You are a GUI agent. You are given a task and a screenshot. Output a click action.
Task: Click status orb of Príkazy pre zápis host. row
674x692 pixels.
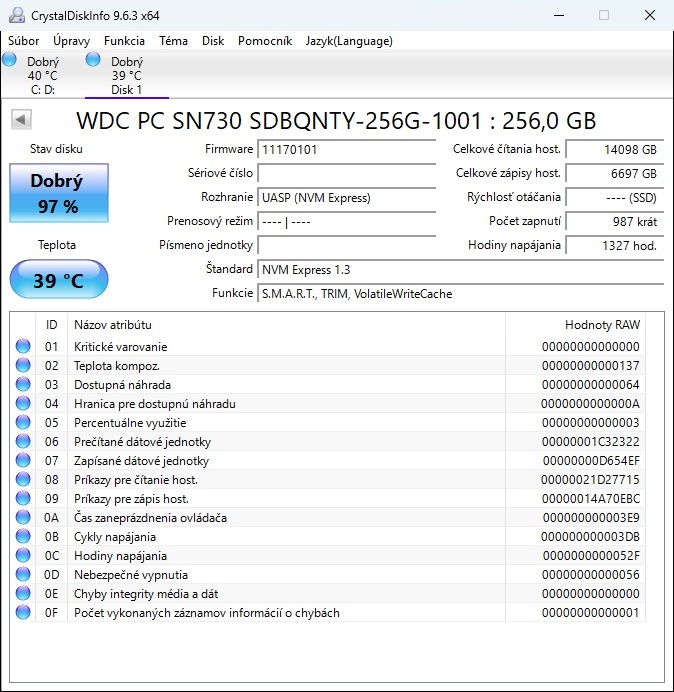23,498
